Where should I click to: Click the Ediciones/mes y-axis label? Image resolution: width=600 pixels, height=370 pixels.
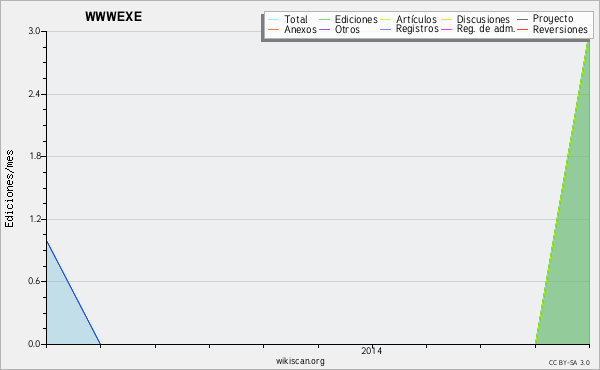(9, 189)
